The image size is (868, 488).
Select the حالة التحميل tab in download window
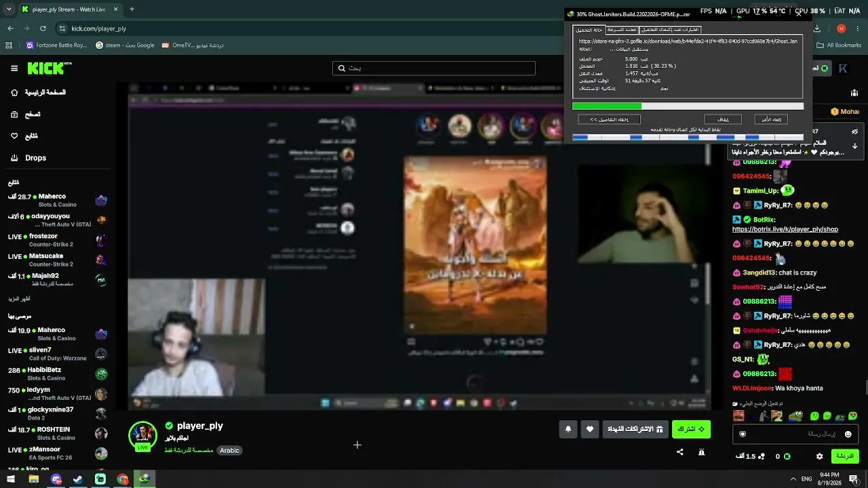click(589, 30)
